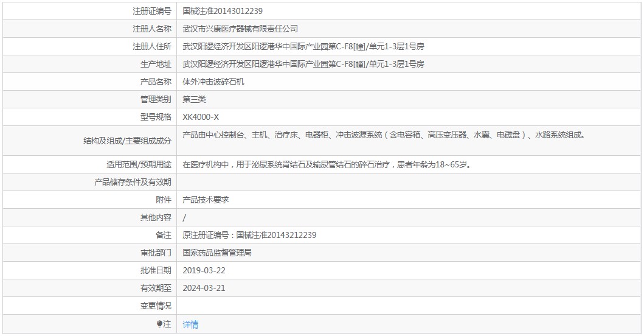The width and height of the screenshot is (644, 336).
Task: Select approval date 2019-03-22
Action: 204,271
